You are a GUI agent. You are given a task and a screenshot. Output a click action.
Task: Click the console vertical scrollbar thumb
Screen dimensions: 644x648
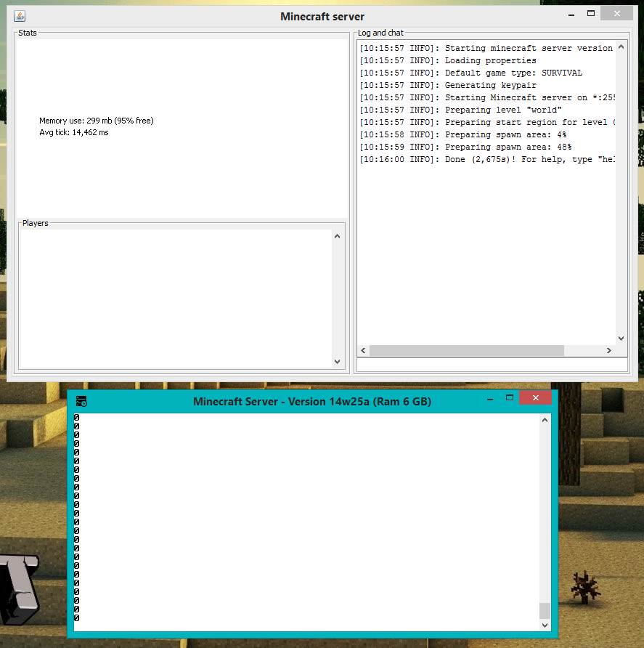click(x=545, y=611)
